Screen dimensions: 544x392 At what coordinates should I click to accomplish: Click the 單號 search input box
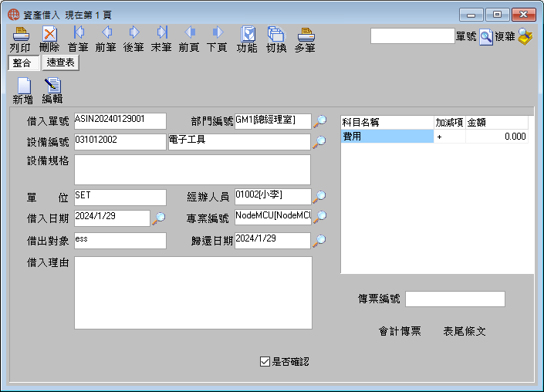click(413, 36)
